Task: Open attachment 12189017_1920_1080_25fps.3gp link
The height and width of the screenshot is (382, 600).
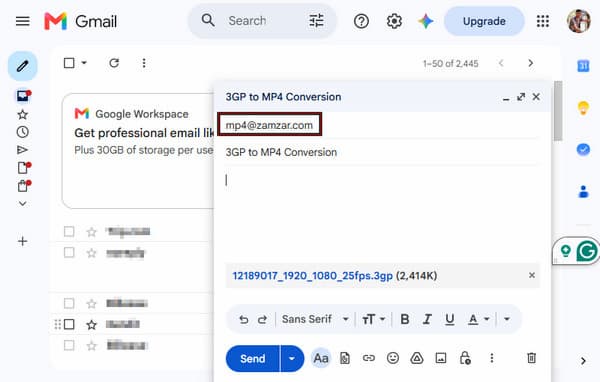Action: click(x=313, y=276)
